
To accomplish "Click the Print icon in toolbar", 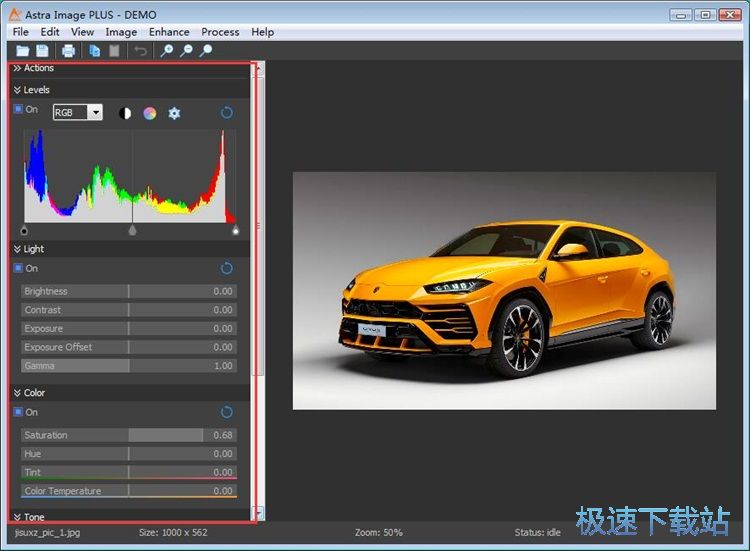I will click(x=69, y=51).
